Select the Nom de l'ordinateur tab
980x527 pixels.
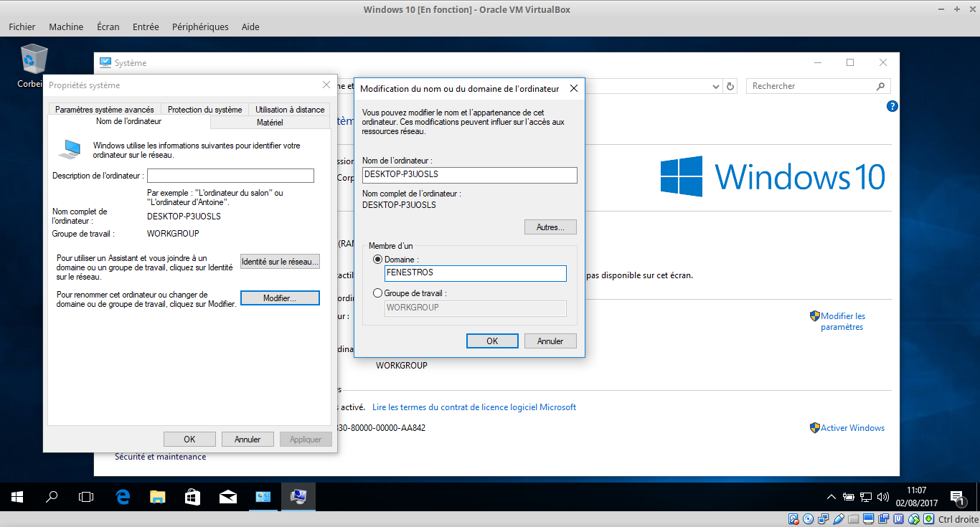tap(129, 121)
